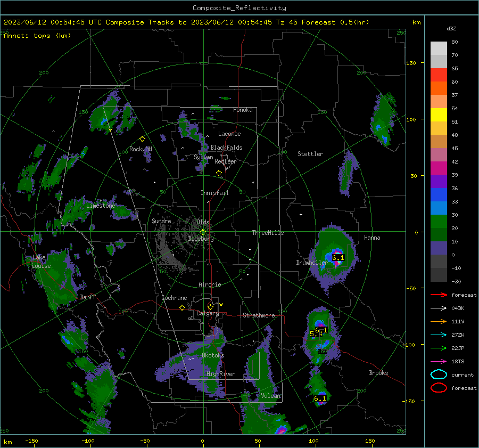
Task: Click the yellow diamond marker above Calgary
Action: point(210,307)
